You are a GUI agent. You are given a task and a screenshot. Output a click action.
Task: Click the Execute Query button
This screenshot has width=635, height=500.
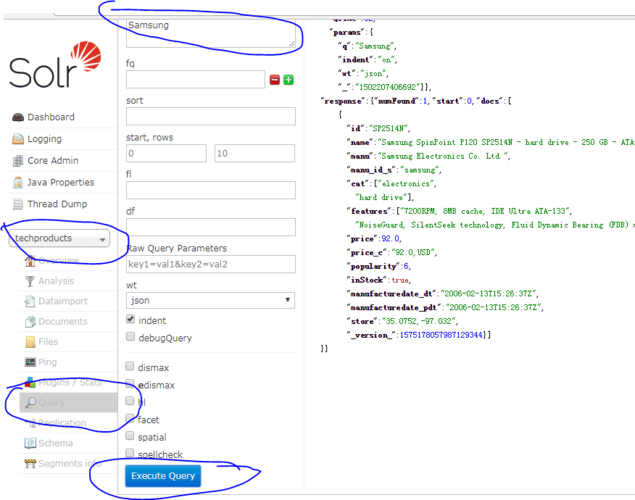click(163, 476)
